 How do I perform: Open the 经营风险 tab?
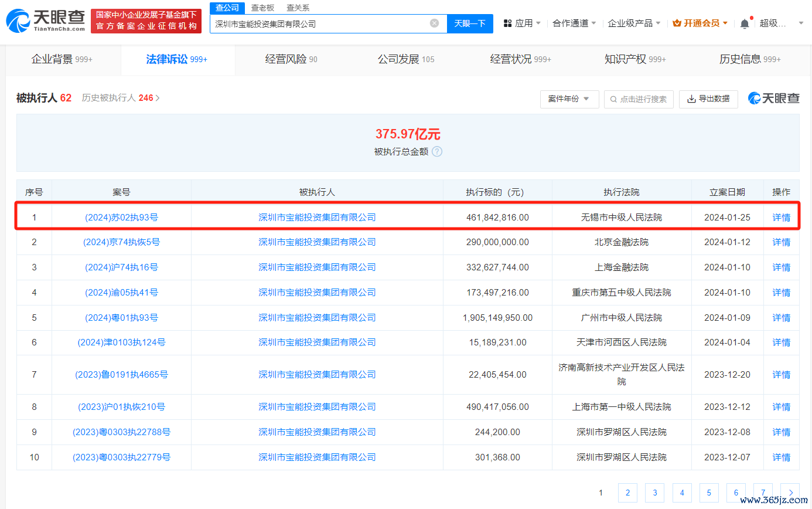(291, 59)
